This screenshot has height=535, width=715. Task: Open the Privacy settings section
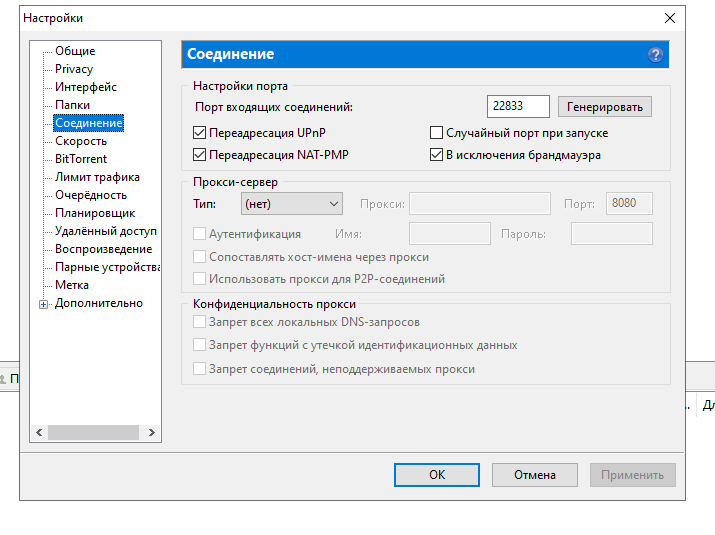pos(74,69)
